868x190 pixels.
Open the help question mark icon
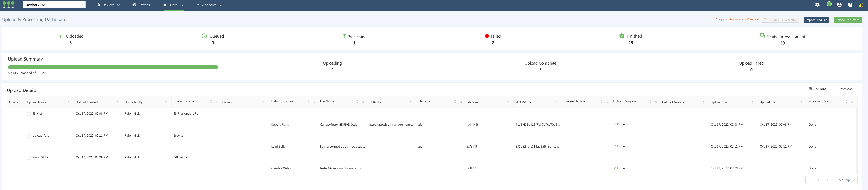coord(850,5)
